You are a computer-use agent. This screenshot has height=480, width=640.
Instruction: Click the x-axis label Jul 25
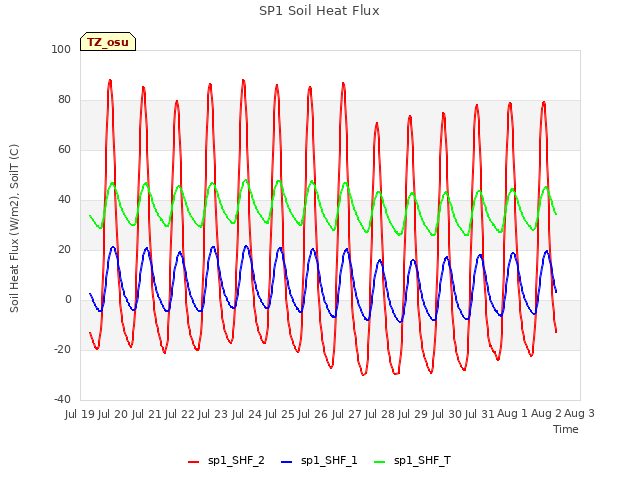280,414
